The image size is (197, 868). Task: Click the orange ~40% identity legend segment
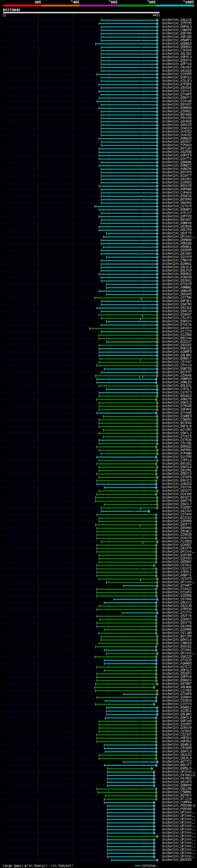click(x=60, y=6)
